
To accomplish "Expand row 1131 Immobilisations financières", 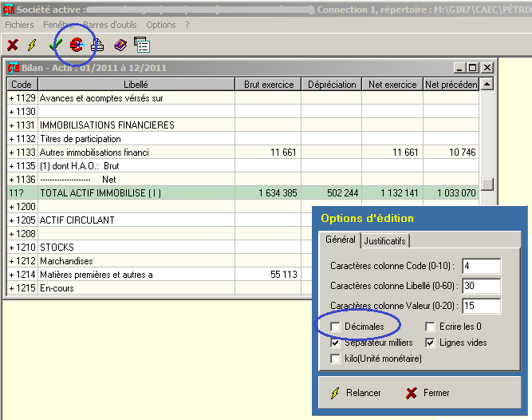I will pyautogui.click(x=11, y=125).
